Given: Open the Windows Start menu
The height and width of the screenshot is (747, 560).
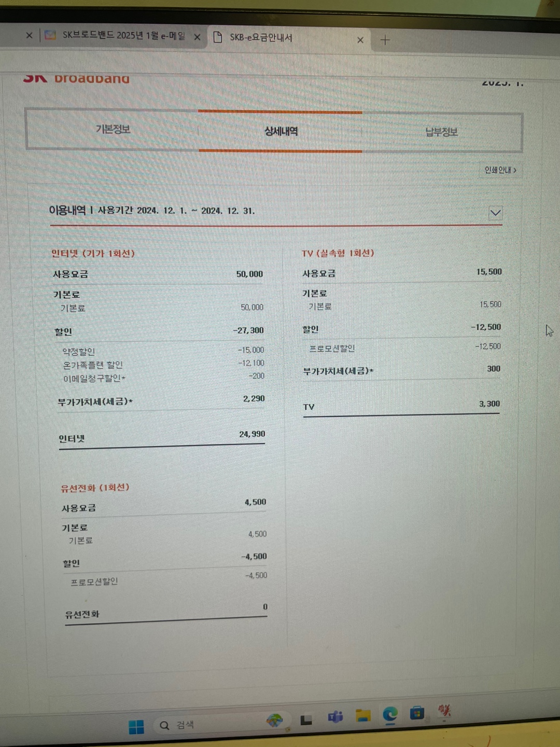Looking at the screenshot, I should coord(136,727).
